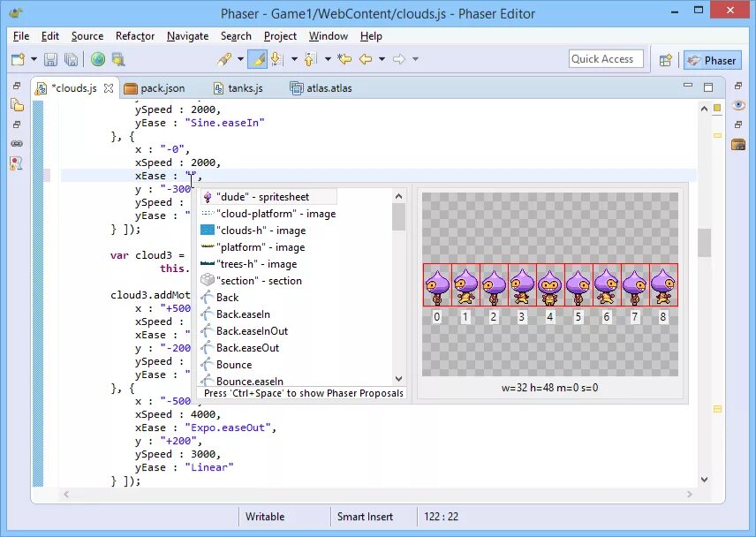756x537 pixels.
Task: Choose the Bounce easing proposal
Action: 227,365
